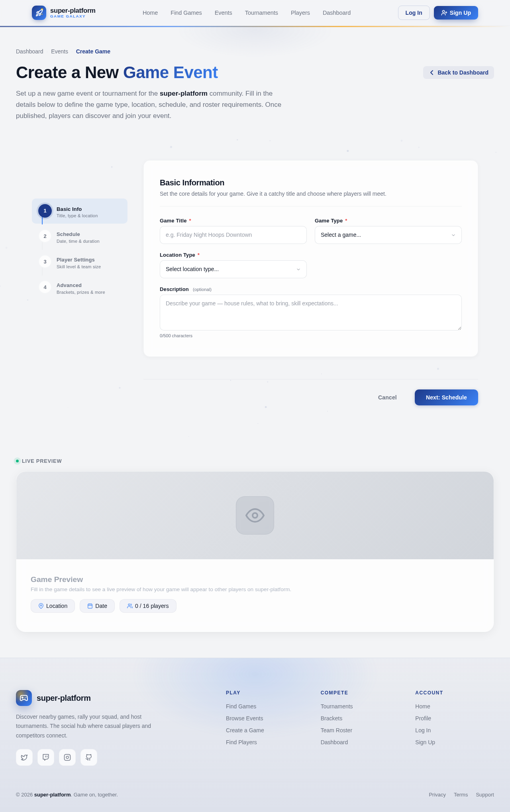
Task: Open Dashboard in the top navigation
Action: coord(337,13)
